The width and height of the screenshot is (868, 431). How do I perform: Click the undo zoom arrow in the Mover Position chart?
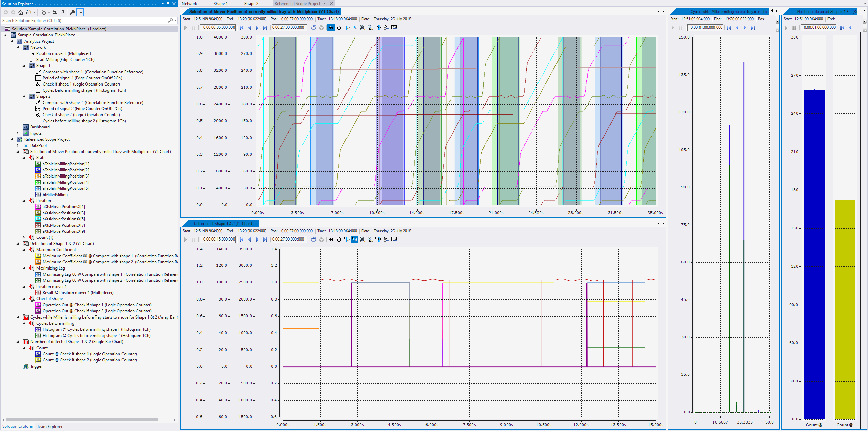tap(314, 28)
